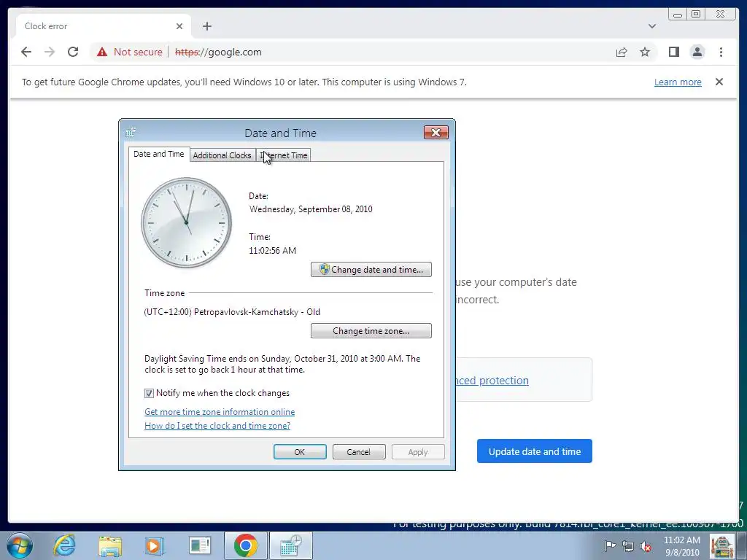Close the Clock error tab
The width and height of the screenshot is (747, 560).
pyautogui.click(x=179, y=26)
